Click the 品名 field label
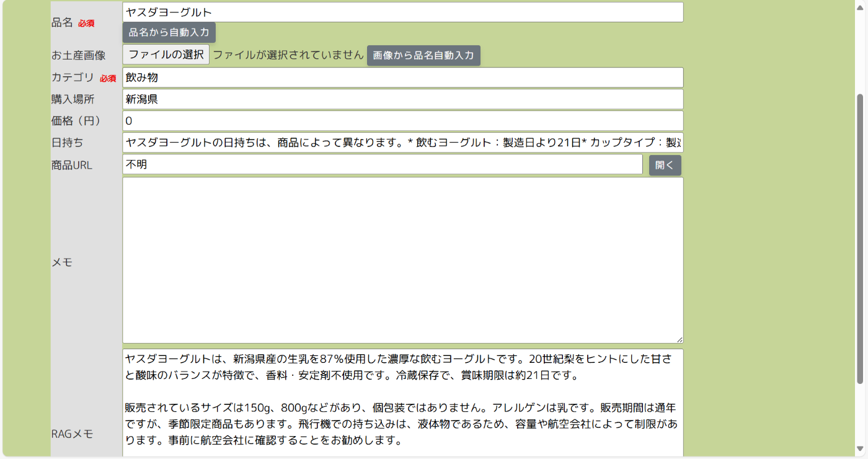The width and height of the screenshot is (868, 459). [62, 22]
